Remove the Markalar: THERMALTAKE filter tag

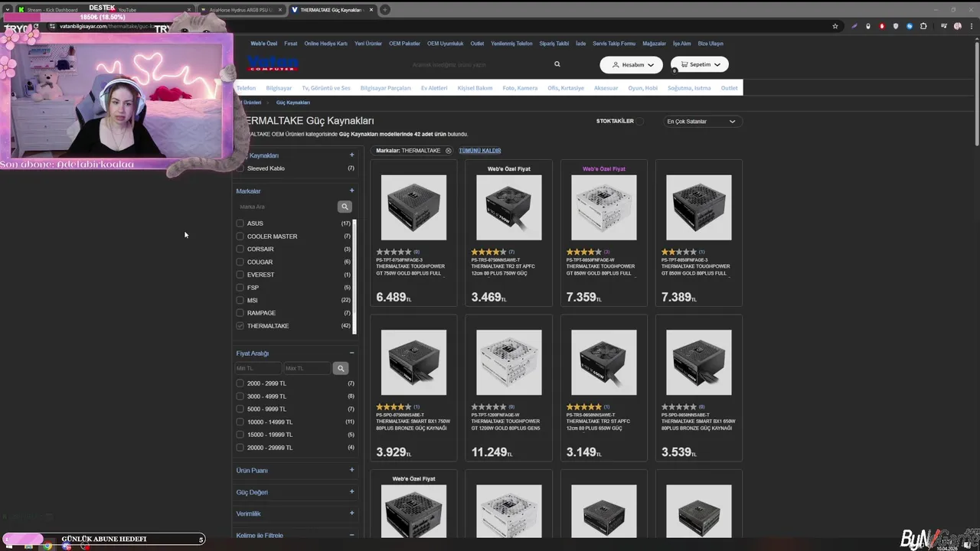pos(449,151)
